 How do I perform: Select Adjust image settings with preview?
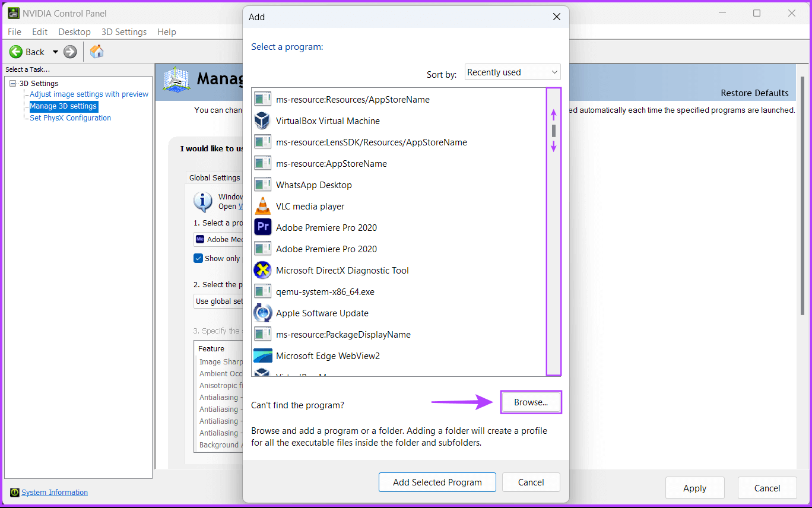click(x=89, y=94)
